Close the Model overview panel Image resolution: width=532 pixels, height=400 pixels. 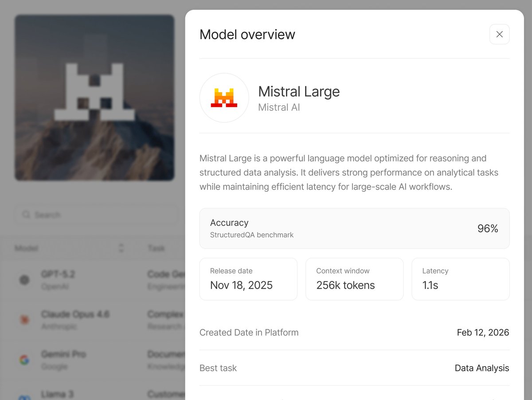tap(499, 34)
